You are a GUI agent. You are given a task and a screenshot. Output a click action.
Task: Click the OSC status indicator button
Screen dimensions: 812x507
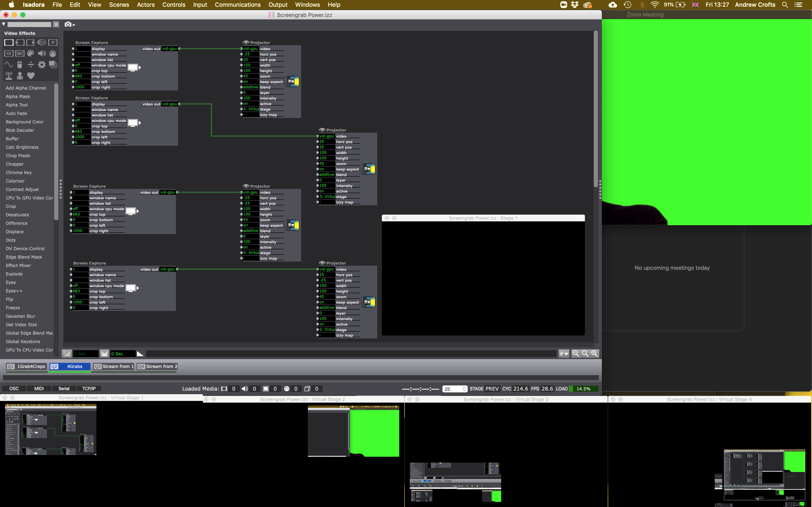pos(14,389)
